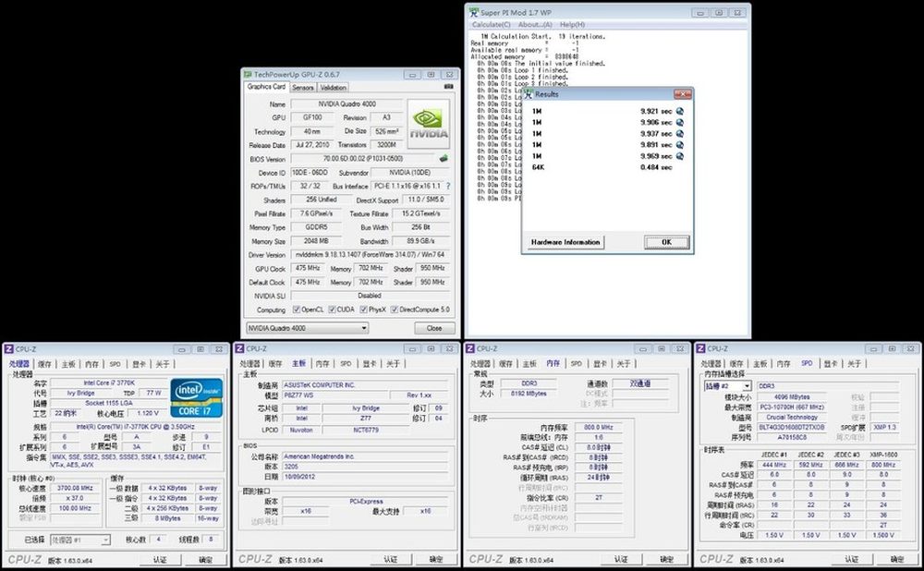The image size is (924, 571).
Task: Click the question mark next to Bus Interface
Action: point(448,186)
